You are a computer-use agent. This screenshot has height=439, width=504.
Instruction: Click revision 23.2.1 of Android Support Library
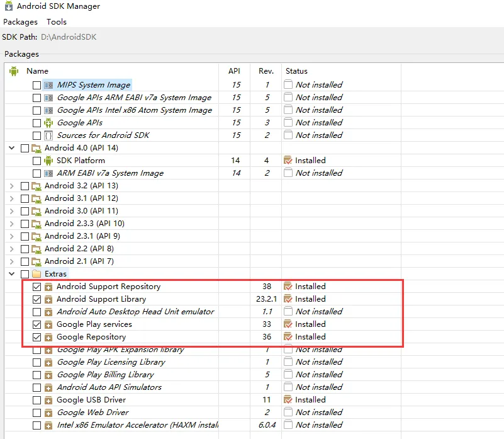(266, 299)
